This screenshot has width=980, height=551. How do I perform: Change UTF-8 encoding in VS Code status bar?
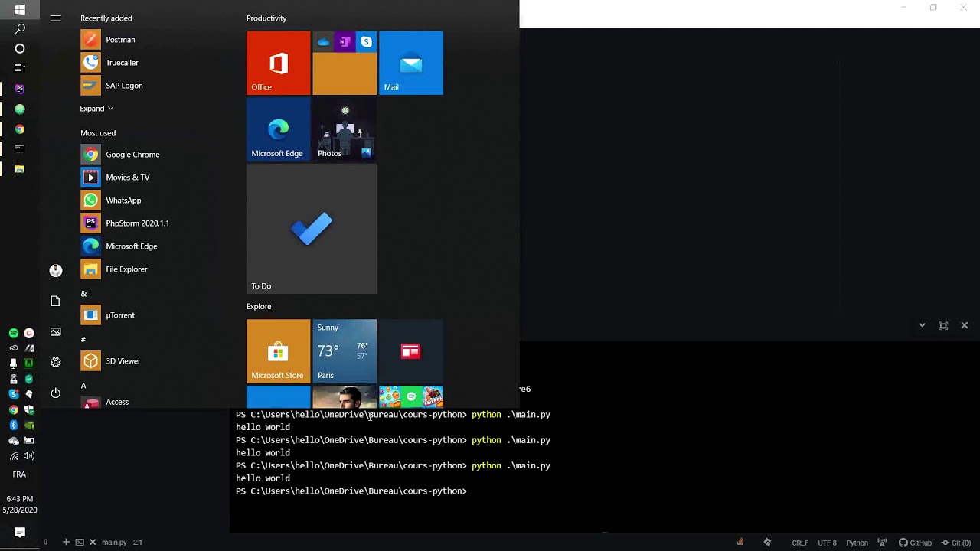827,543
